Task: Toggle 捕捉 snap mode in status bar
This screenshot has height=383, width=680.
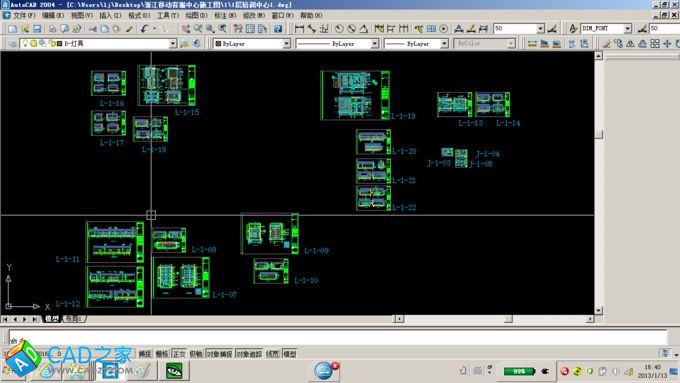Action: pos(145,354)
